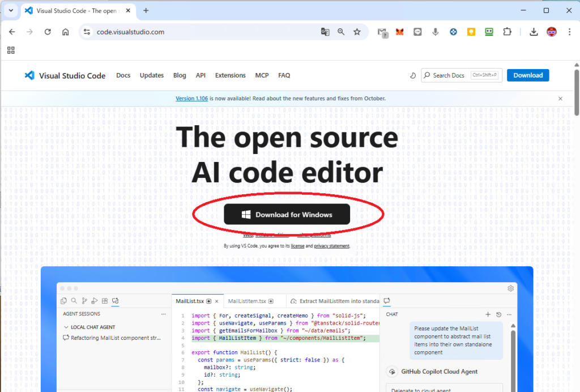Viewport: 580px width, 392px height.
Task: Open the Docs menu item
Action: (x=123, y=75)
